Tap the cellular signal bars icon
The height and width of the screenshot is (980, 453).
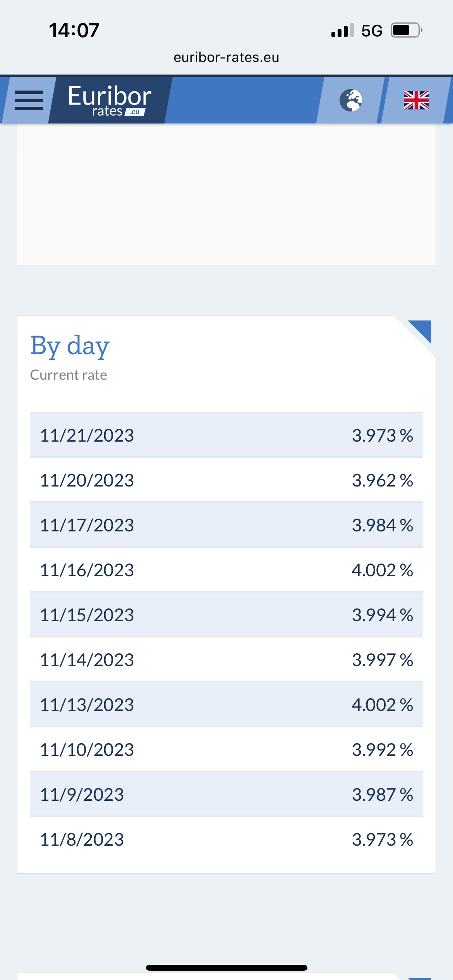coord(342,30)
